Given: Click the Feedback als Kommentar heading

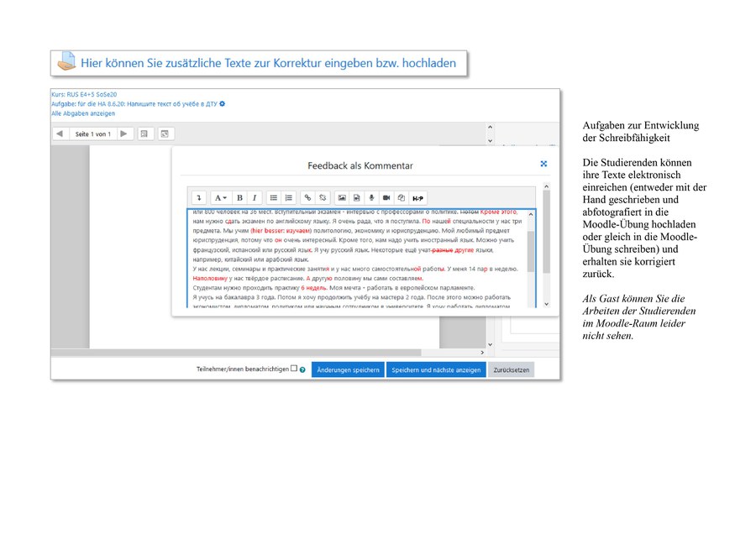Looking at the screenshot, I should (360, 165).
